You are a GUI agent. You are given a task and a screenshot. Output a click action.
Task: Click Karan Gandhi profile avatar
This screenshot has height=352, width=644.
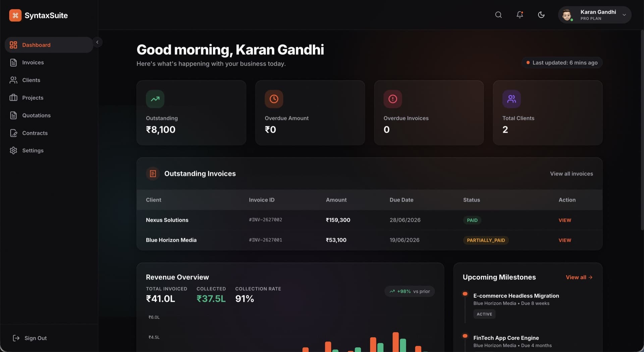[x=567, y=15]
